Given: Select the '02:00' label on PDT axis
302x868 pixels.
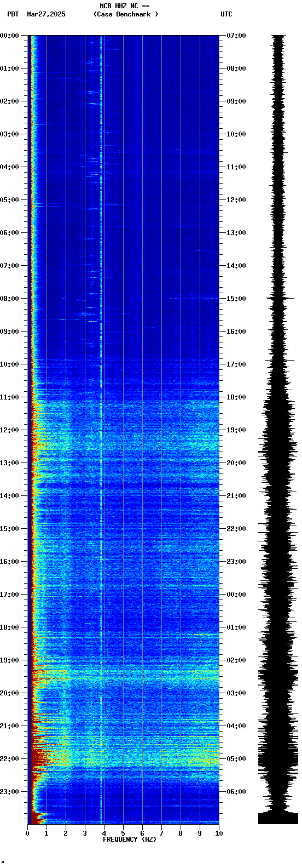Looking at the screenshot, I should point(9,101).
